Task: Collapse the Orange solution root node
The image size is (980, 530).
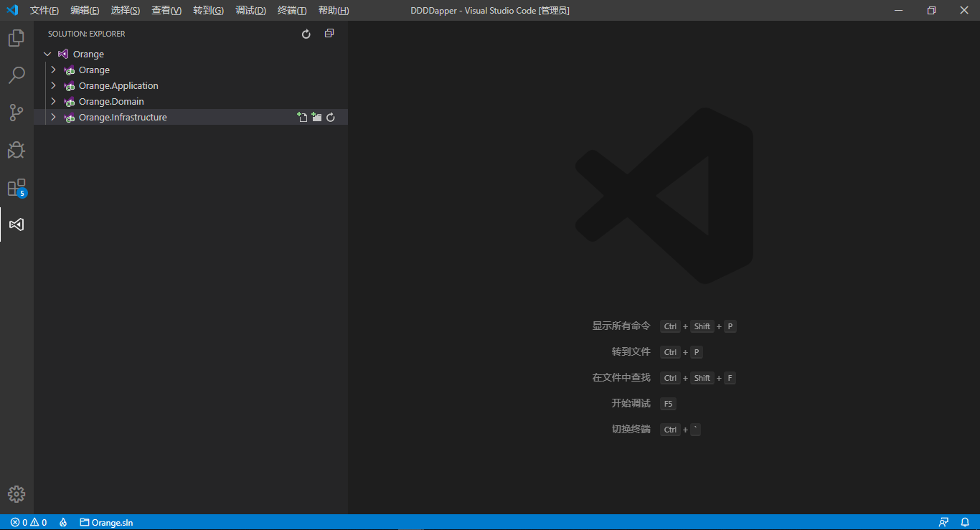Action: 47,54
